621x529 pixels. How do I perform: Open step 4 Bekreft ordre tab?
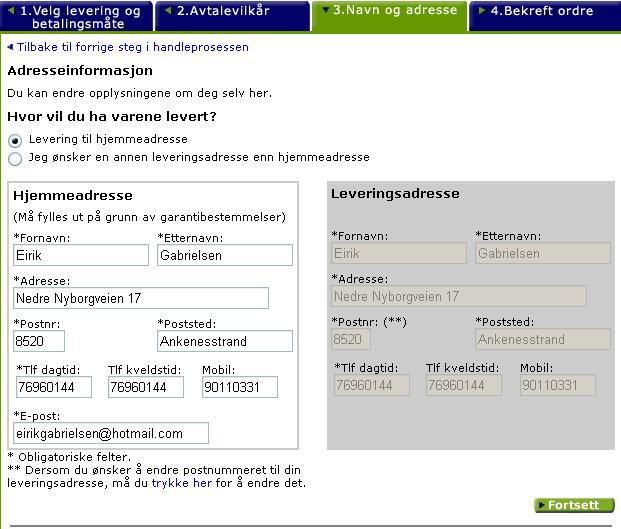click(x=545, y=16)
